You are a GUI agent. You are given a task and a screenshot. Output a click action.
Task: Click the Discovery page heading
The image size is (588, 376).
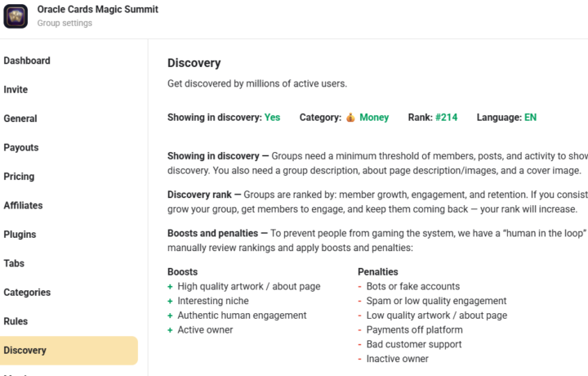(194, 63)
